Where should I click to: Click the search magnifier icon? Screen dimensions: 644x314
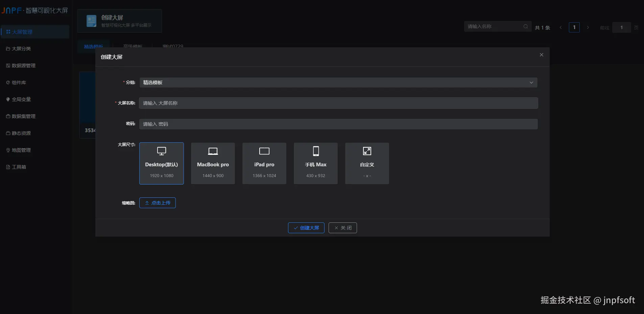526,26
